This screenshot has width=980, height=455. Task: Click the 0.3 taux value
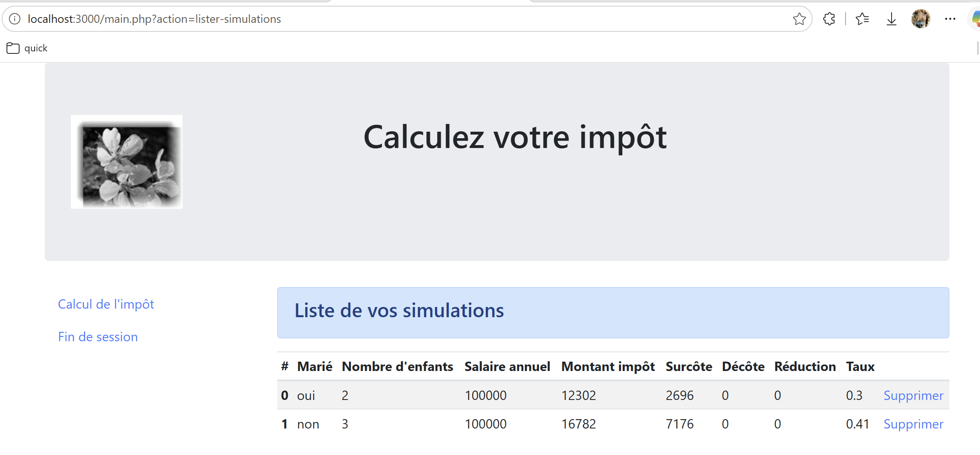854,395
